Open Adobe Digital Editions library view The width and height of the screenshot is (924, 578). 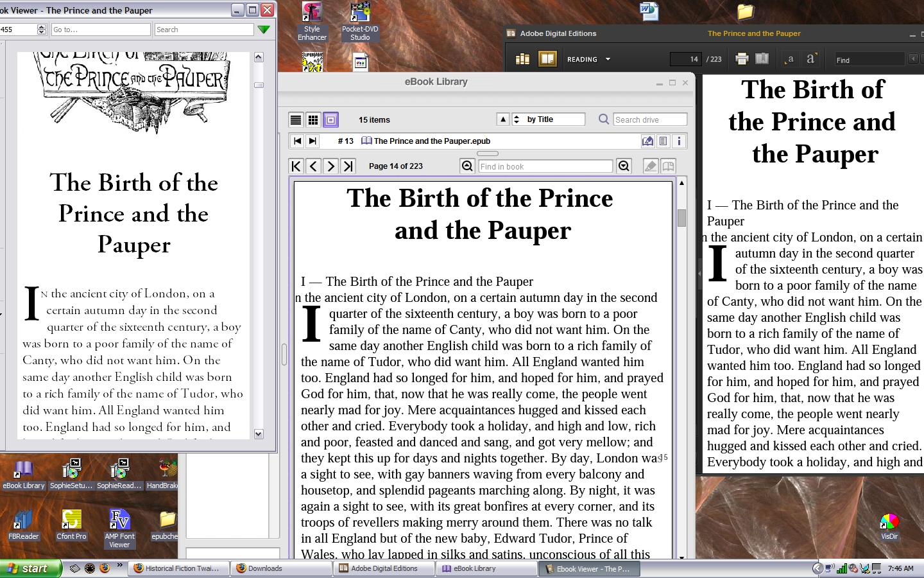pyautogui.click(x=523, y=59)
